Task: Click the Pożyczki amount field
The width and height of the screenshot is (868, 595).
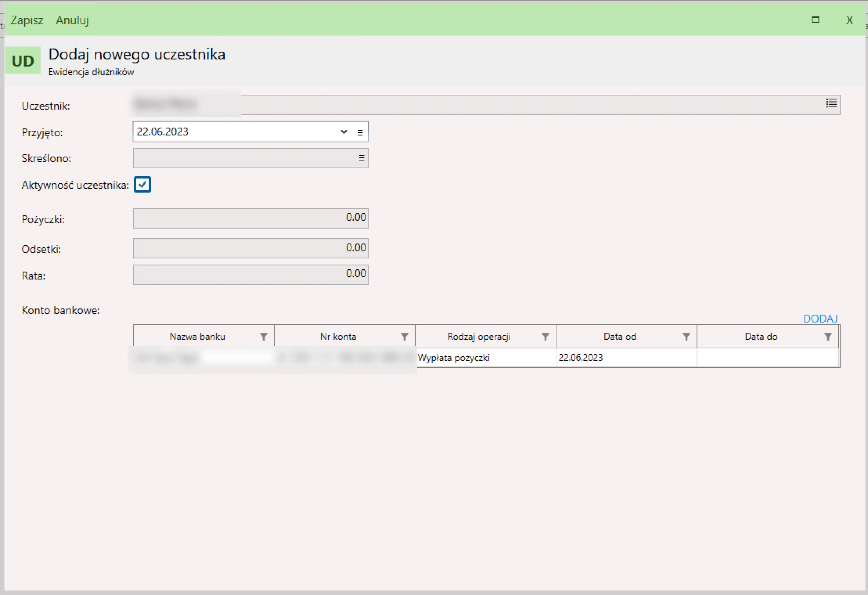Action: (x=251, y=218)
